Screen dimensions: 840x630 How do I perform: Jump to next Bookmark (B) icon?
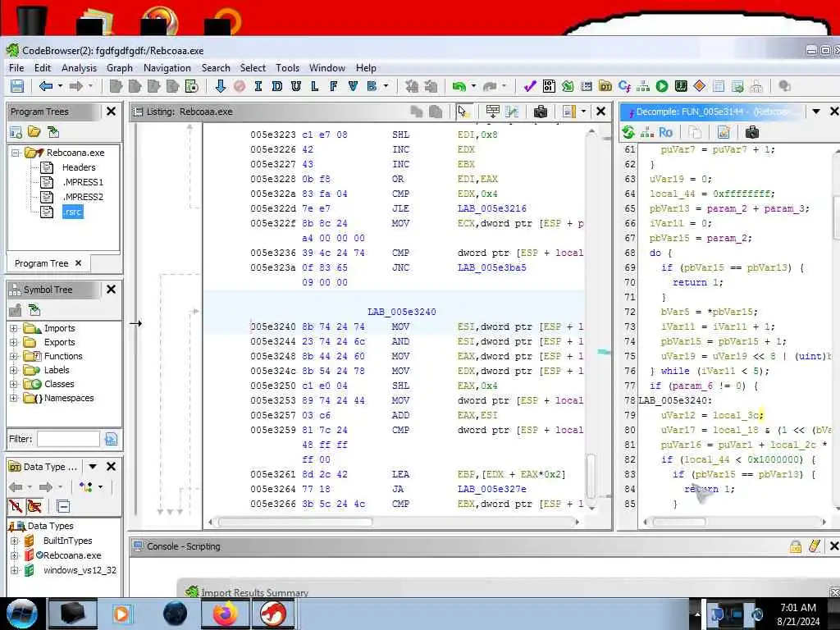click(x=372, y=85)
